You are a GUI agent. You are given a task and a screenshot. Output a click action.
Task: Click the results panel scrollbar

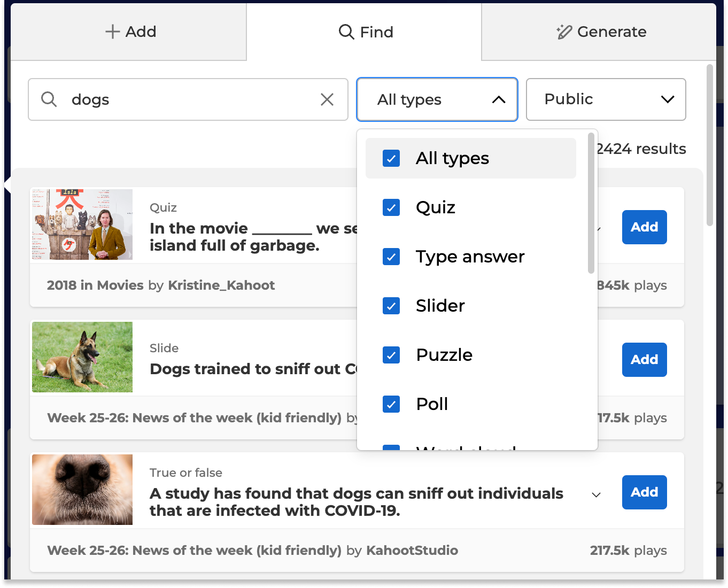pyautogui.click(x=710, y=145)
